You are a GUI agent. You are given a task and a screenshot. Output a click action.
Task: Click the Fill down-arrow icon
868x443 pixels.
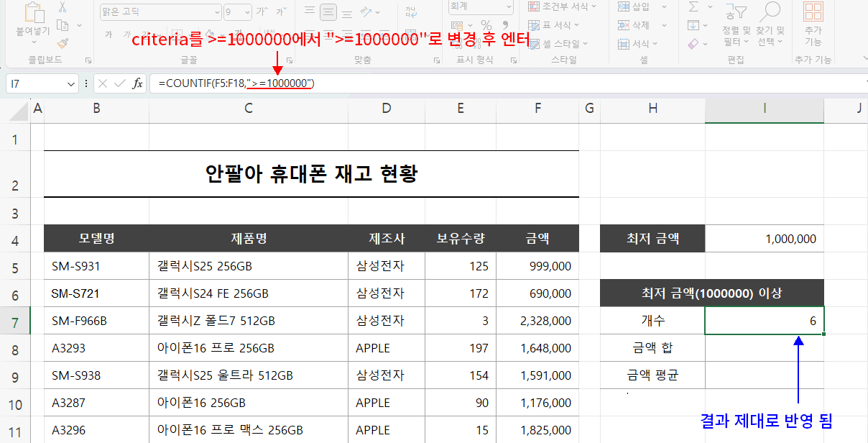(x=693, y=25)
